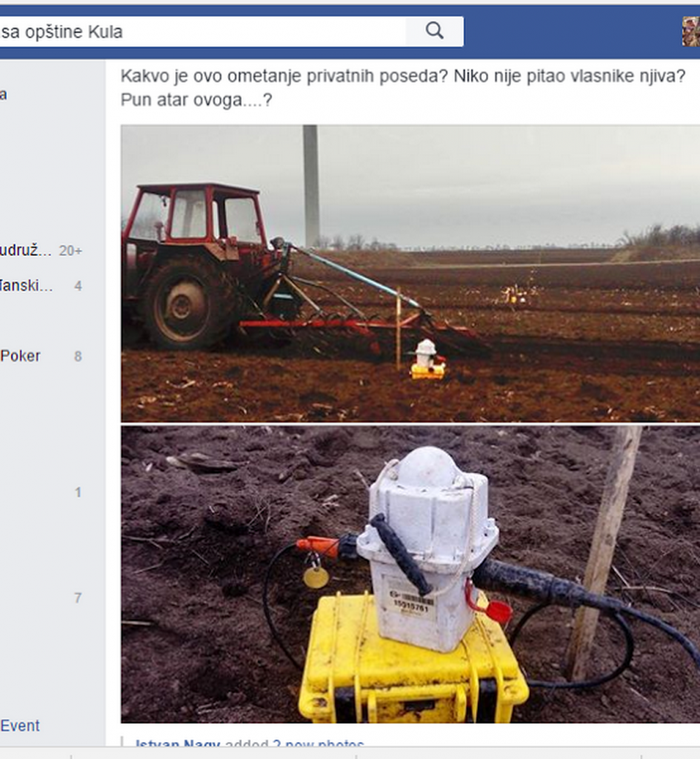Click the sidebar count showing 7

[78, 598]
